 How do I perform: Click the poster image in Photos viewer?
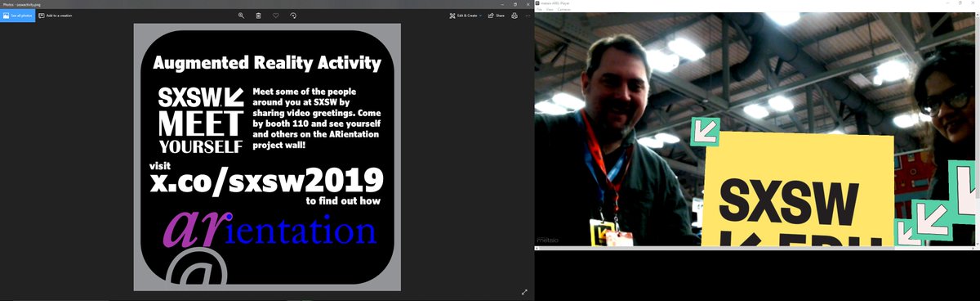tap(267, 157)
